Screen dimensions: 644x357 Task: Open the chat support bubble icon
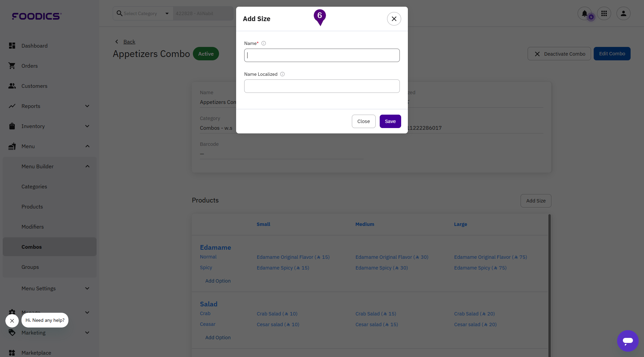[628, 341]
